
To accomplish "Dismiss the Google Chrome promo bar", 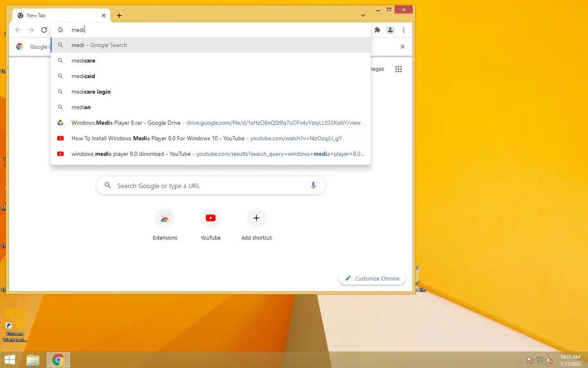I will click(x=403, y=47).
